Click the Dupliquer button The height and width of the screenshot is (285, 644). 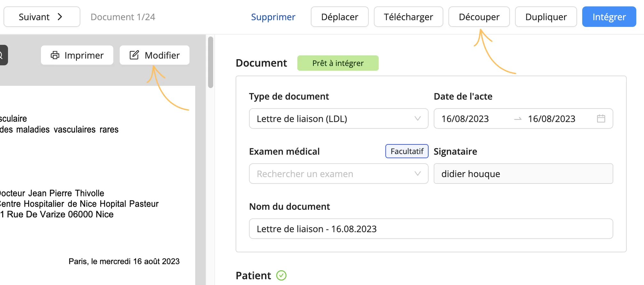click(x=546, y=17)
